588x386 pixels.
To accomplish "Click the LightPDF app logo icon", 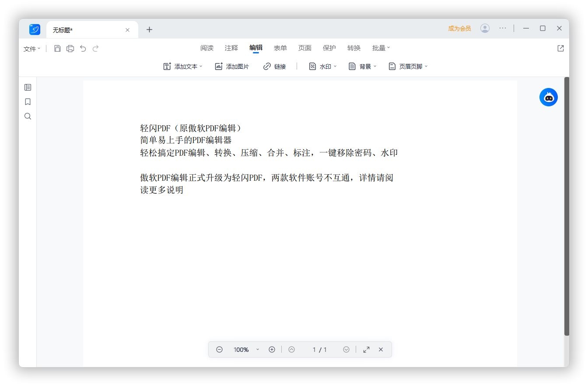I will point(35,29).
